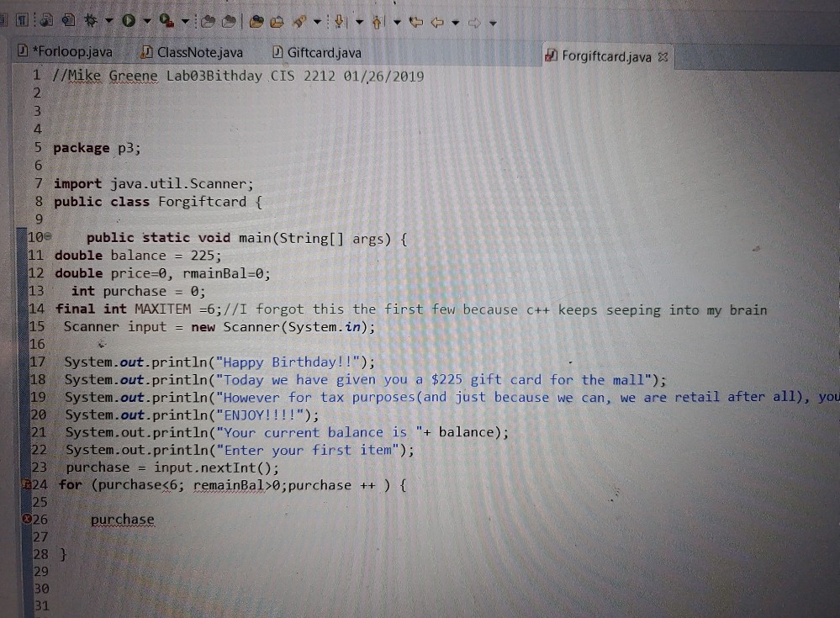The image size is (840, 618).
Task: Open the Run configurations dropdown arrow
Action: pos(146,18)
